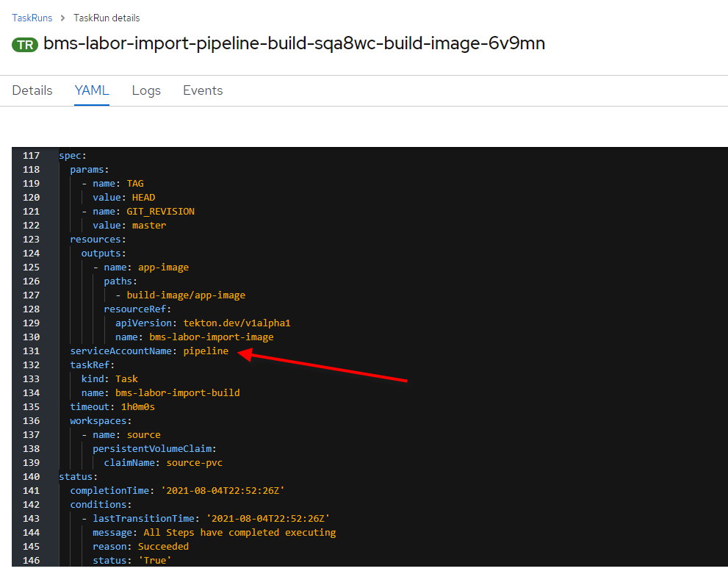Switch to the Events tab
This screenshot has width=728, height=571.
pos(202,90)
